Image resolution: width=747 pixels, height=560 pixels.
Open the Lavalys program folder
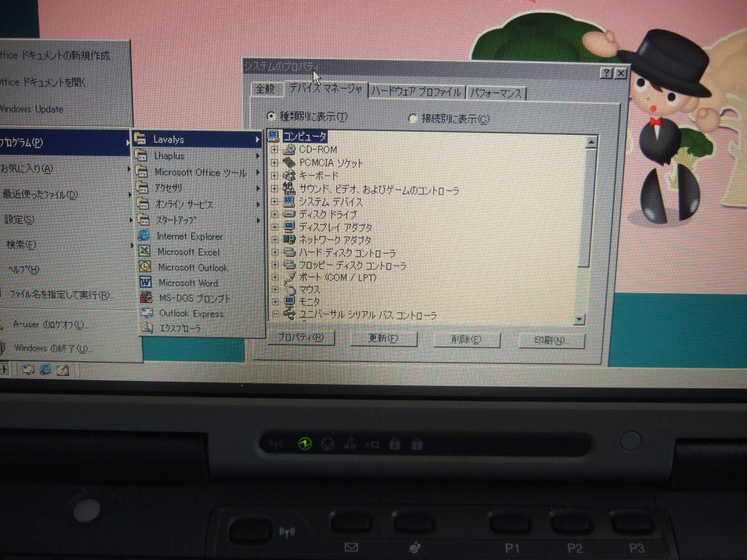(197, 139)
